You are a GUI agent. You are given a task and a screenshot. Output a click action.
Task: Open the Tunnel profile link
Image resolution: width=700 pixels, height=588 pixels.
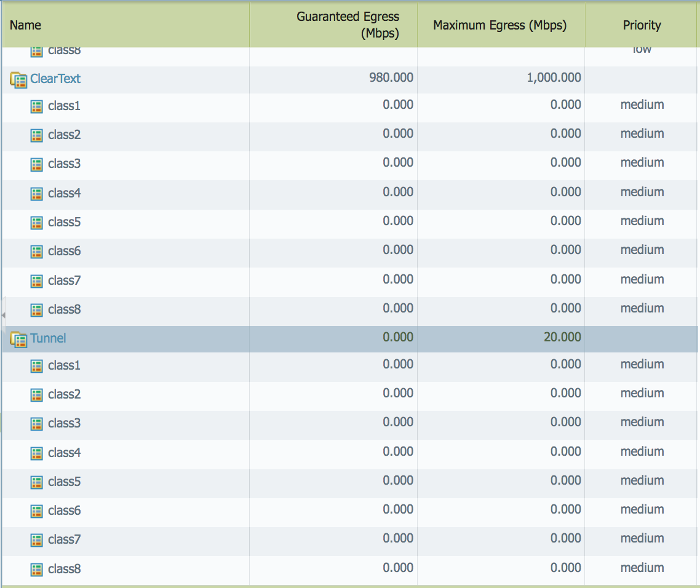pyautogui.click(x=48, y=338)
